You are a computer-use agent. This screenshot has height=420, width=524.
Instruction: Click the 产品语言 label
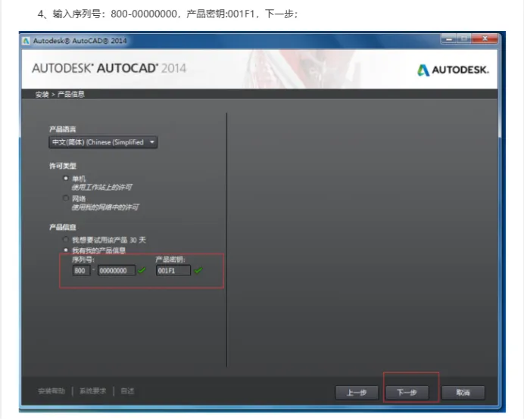(x=63, y=129)
